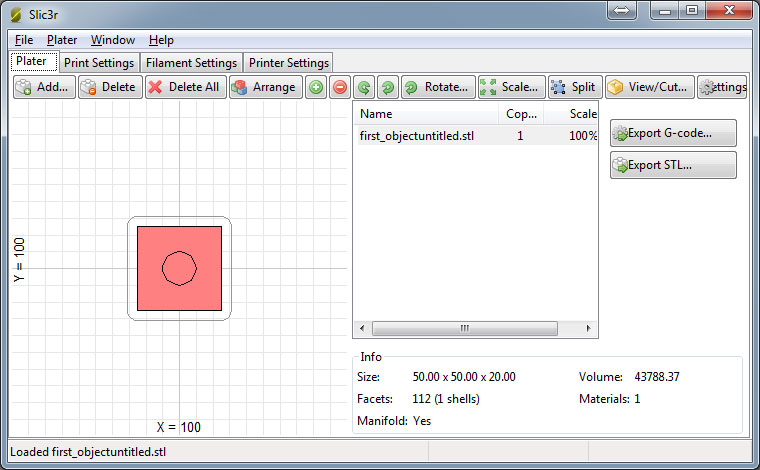
Task: Open the File menu
Action: [24, 40]
